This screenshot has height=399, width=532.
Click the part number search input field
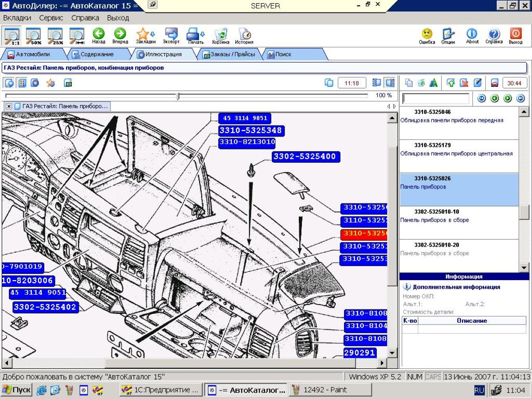[x=435, y=98]
